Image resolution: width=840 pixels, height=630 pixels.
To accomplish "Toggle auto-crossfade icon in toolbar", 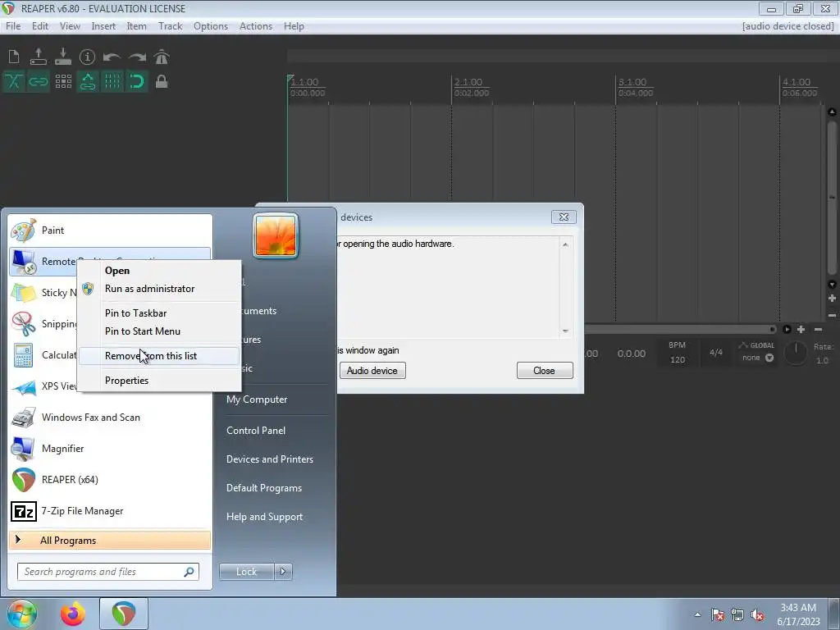I will coord(14,81).
